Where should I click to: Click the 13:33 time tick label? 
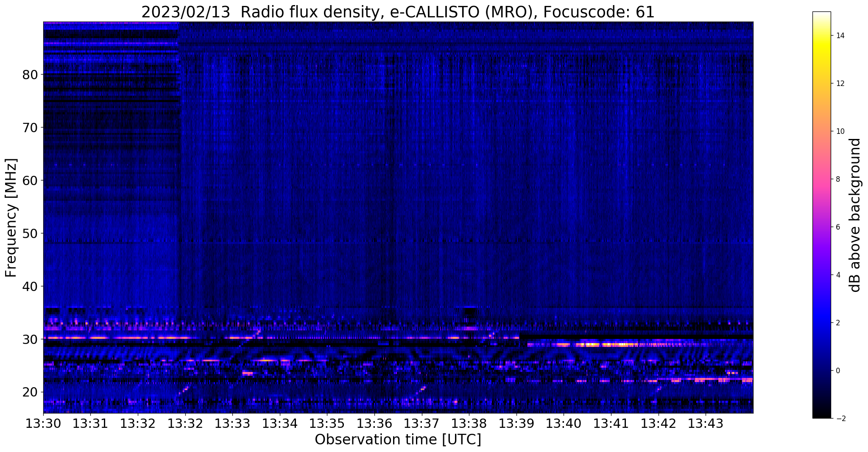pyautogui.click(x=232, y=423)
